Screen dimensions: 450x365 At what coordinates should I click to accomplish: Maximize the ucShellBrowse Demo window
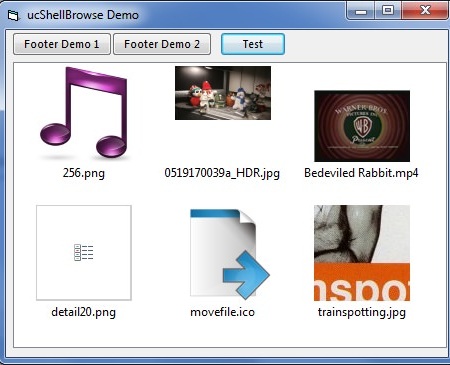pyautogui.click(x=388, y=10)
